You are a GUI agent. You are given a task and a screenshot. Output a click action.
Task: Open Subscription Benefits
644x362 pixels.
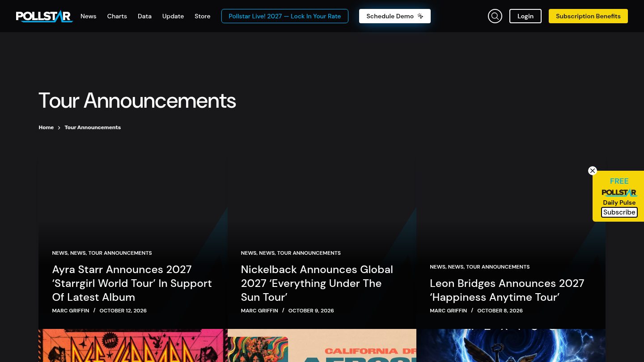pyautogui.click(x=588, y=16)
